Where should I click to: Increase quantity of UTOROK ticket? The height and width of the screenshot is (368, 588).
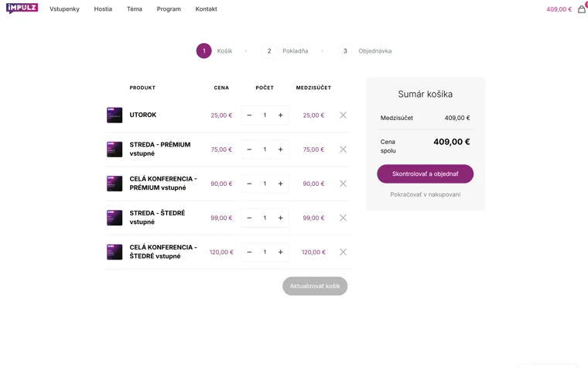click(x=281, y=115)
